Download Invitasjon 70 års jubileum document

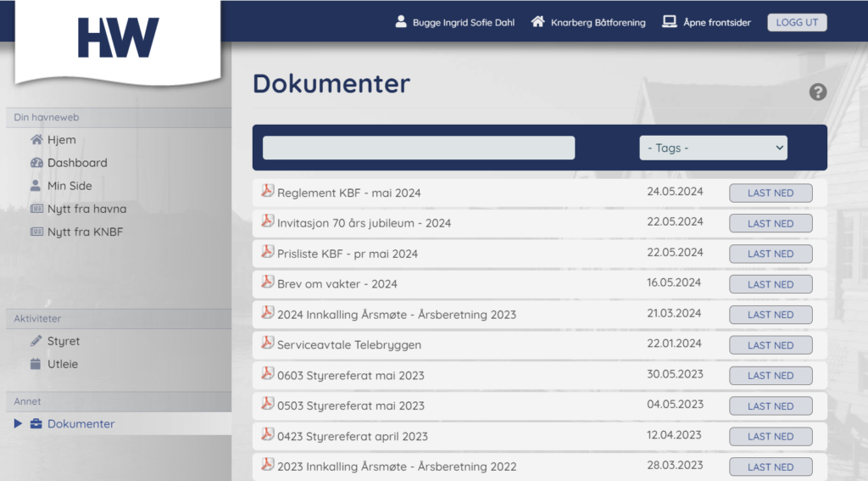771,223
